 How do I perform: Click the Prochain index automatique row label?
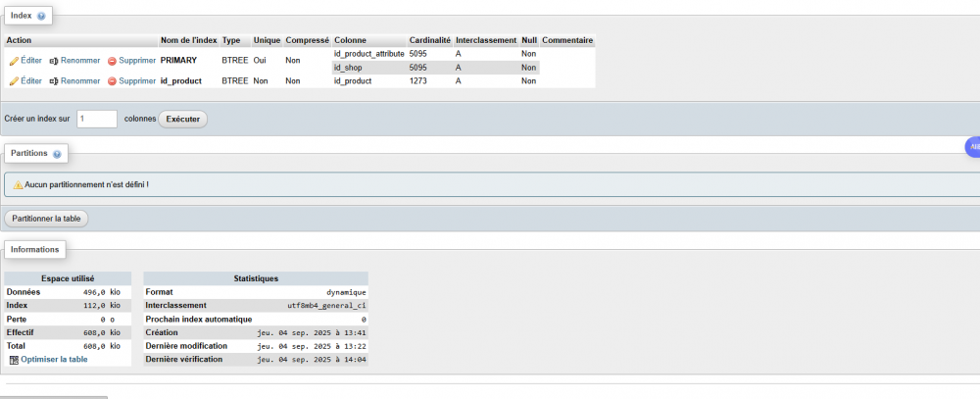[199, 319]
